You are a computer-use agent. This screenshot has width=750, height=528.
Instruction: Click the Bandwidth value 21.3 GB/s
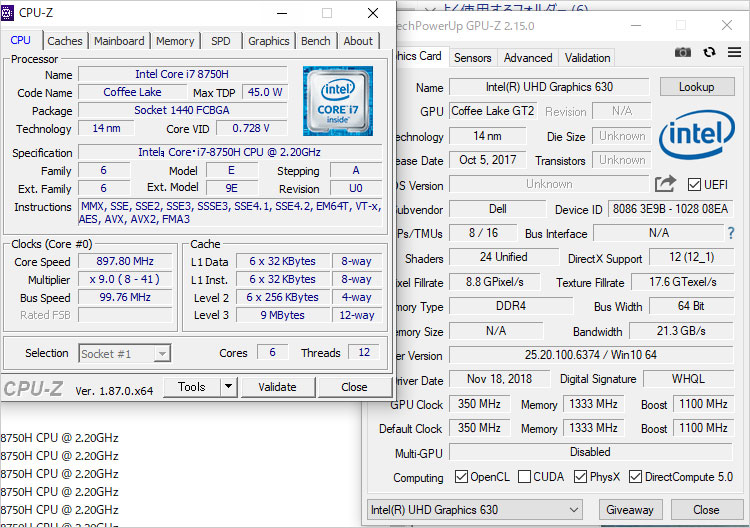click(681, 330)
